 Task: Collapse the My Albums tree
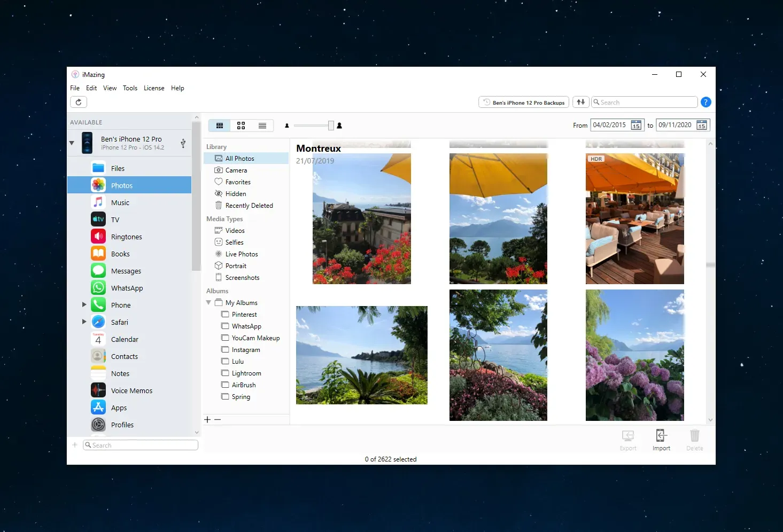click(208, 302)
